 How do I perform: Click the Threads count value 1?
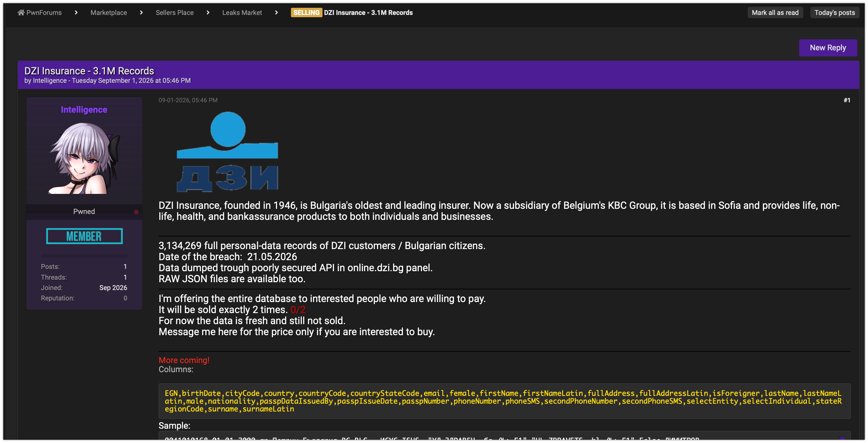pyautogui.click(x=125, y=277)
